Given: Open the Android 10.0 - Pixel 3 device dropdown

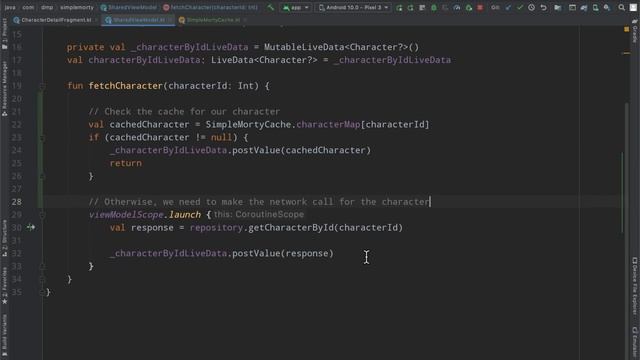Looking at the screenshot, I should point(353,7).
